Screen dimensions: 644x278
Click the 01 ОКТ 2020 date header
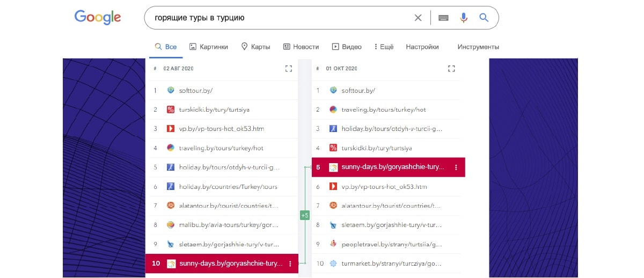(341, 69)
